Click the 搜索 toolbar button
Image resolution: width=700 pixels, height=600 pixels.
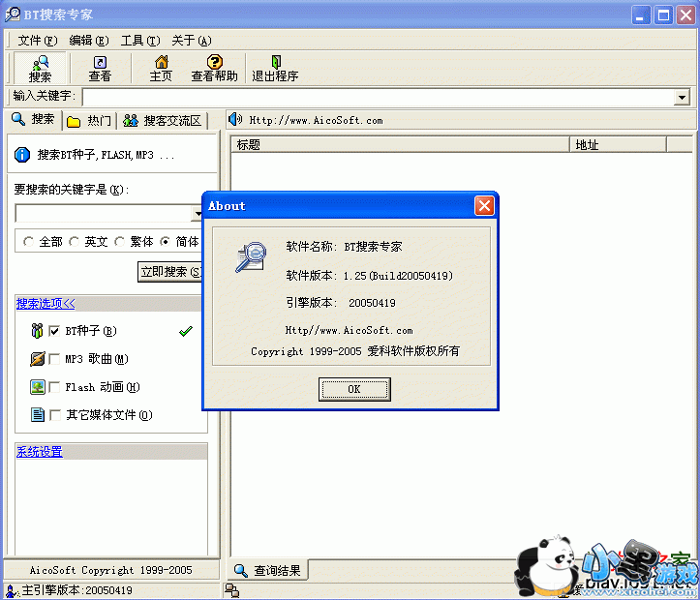tap(40, 68)
